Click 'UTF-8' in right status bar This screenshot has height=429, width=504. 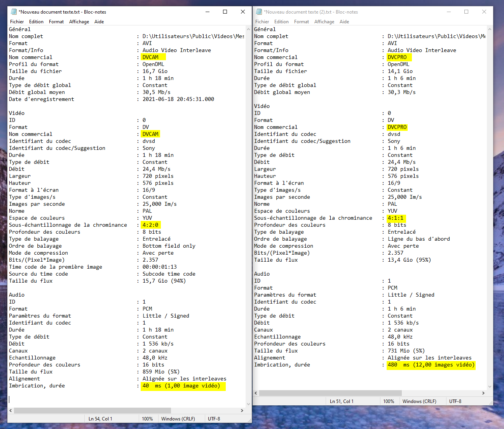click(455, 401)
